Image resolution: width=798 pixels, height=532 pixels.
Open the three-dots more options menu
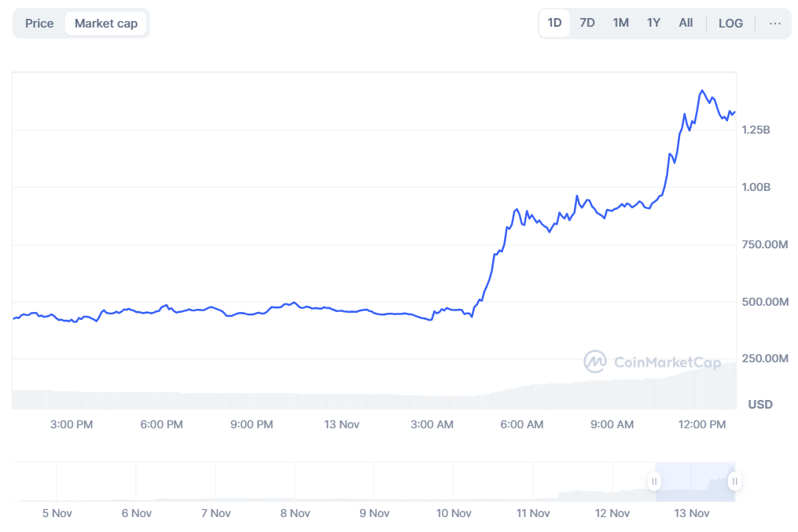pos(775,24)
